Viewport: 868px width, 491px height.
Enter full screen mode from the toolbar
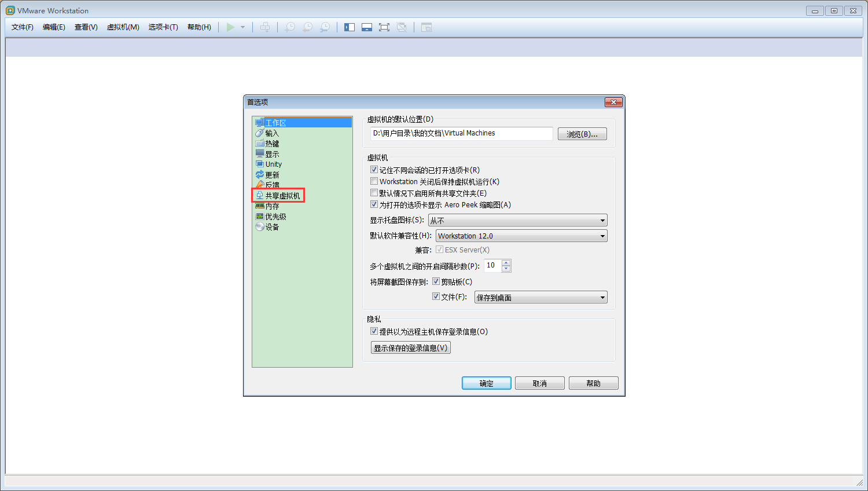point(384,27)
